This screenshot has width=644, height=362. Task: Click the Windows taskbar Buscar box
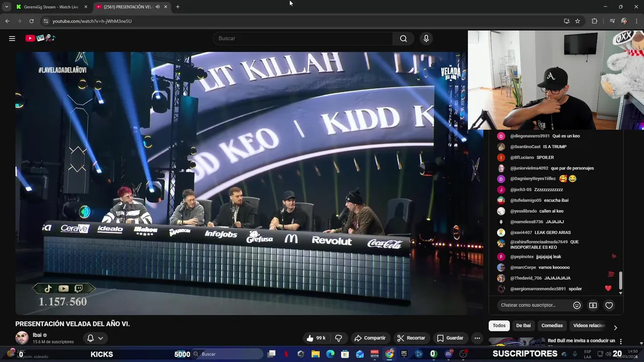point(228,354)
